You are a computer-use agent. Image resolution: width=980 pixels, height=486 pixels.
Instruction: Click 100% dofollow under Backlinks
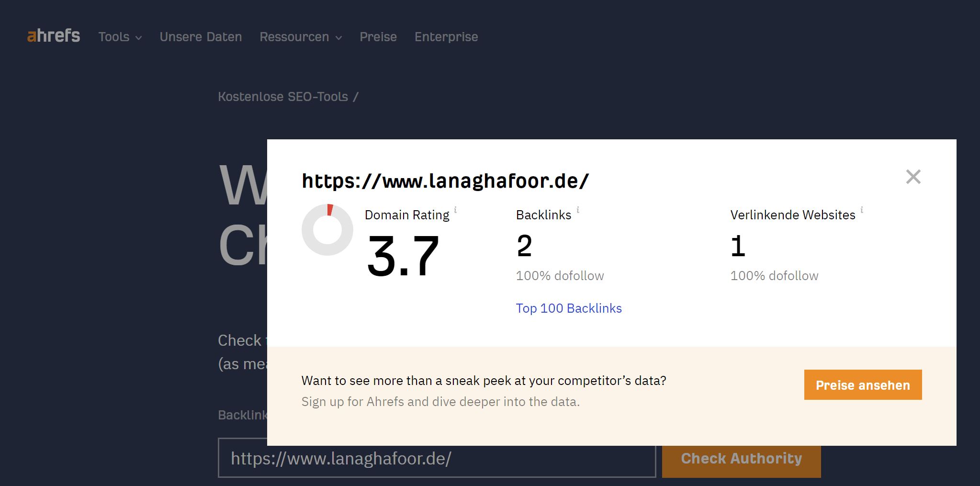coord(560,276)
